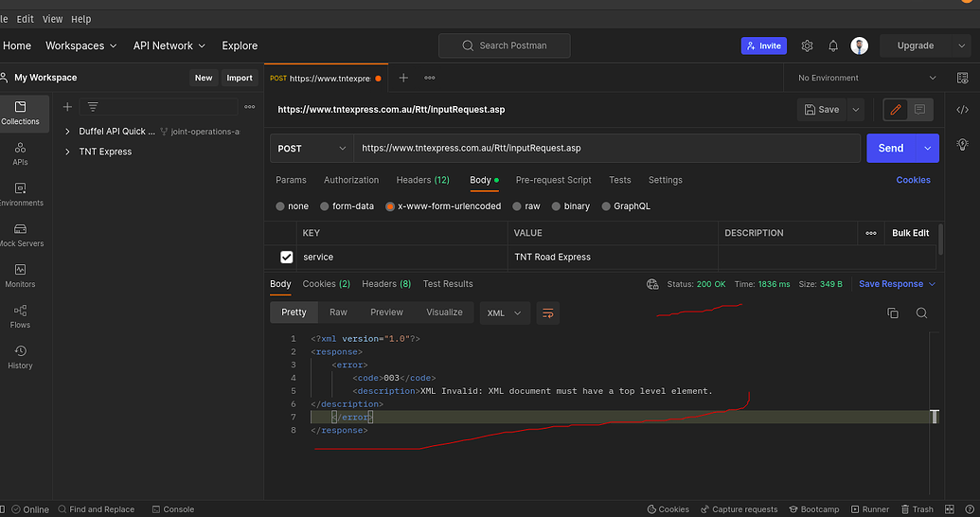
Task: Click the Cookies link in request
Action: (x=913, y=180)
